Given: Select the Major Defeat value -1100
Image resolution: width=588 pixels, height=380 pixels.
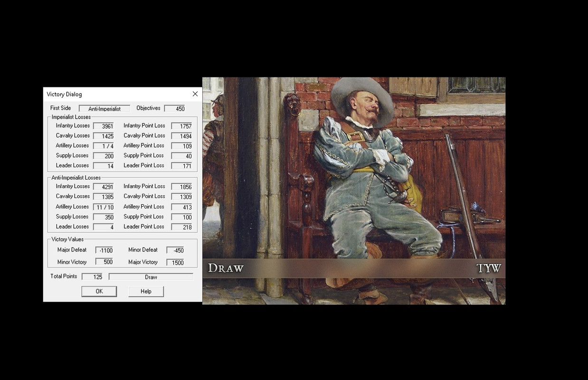Looking at the screenshot, I should click(104, 250).
